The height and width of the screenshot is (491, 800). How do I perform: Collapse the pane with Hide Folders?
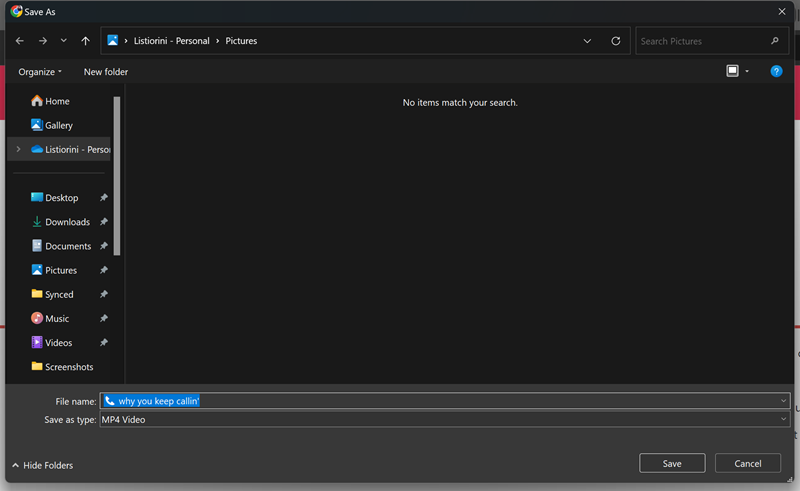click(x=42, y=465)
